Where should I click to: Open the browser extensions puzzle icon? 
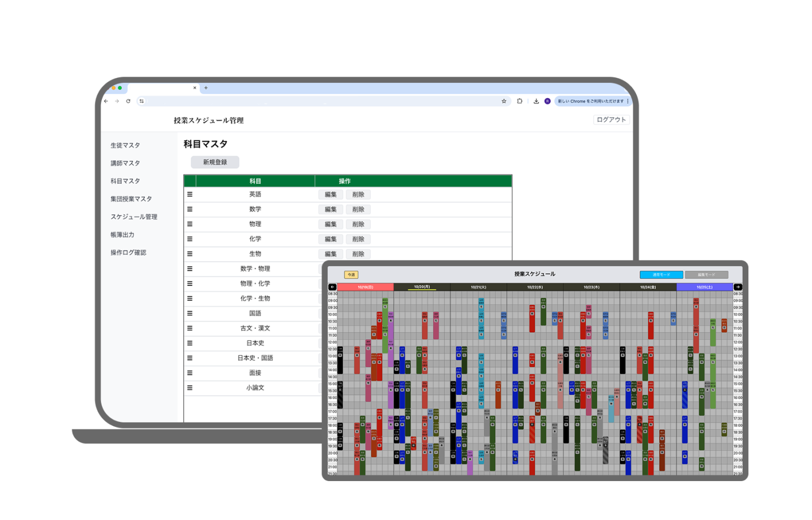(x=519, y=102)
